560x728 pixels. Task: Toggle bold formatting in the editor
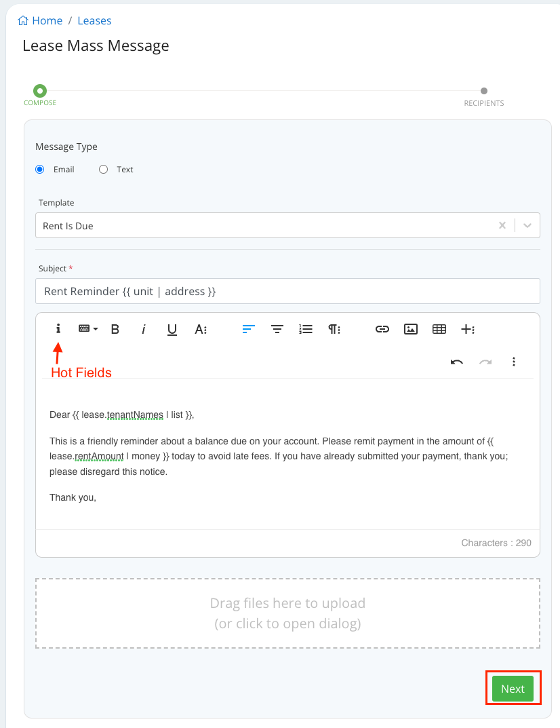(x=115, y=329)
